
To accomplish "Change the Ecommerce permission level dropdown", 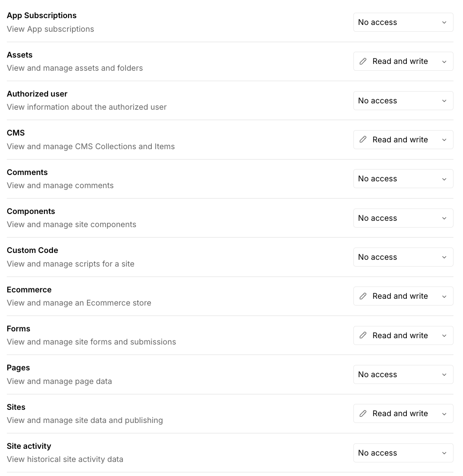I will (x=403, y=296).
